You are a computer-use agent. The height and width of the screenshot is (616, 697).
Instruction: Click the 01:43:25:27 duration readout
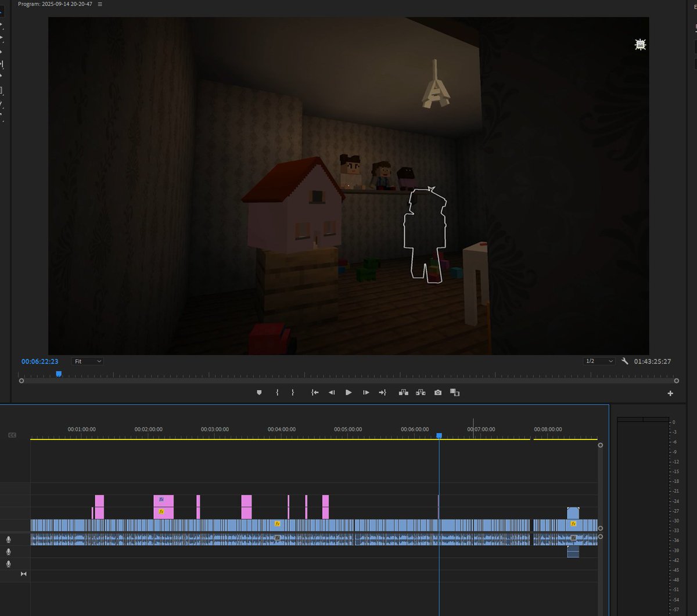653,361
